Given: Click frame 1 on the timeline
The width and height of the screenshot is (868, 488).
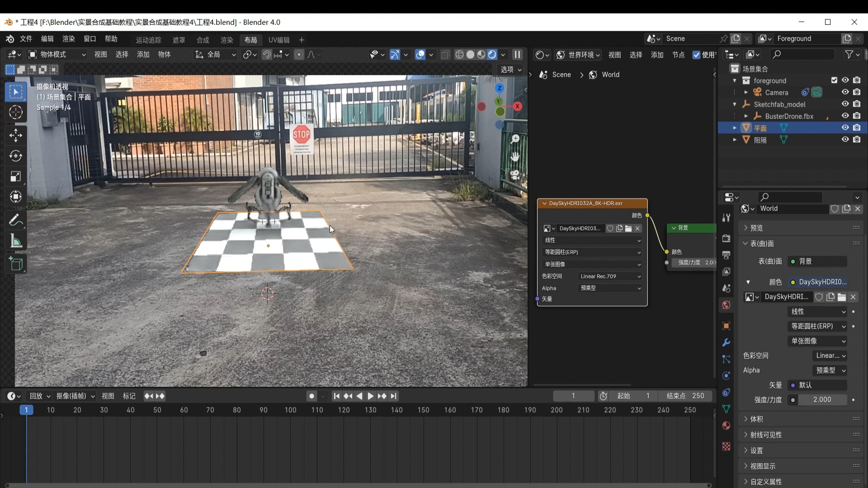Looking at the screenshot, I should pos(26,410).
